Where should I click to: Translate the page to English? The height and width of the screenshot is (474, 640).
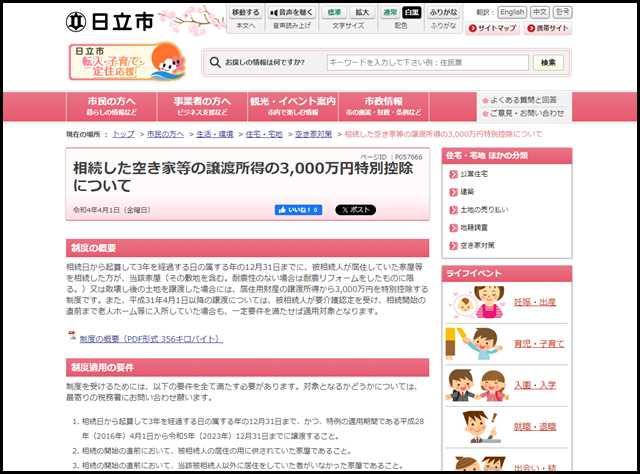(512, 12)
